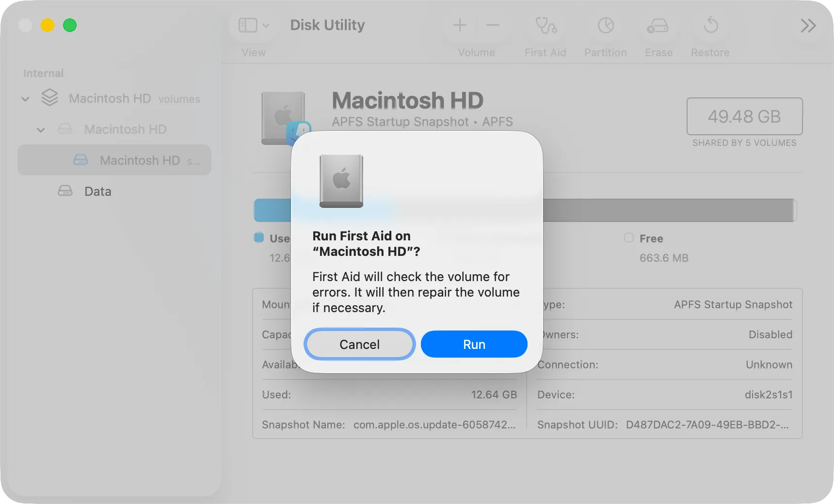Click the Partition pie chart icon

click(x=606, y=25)
